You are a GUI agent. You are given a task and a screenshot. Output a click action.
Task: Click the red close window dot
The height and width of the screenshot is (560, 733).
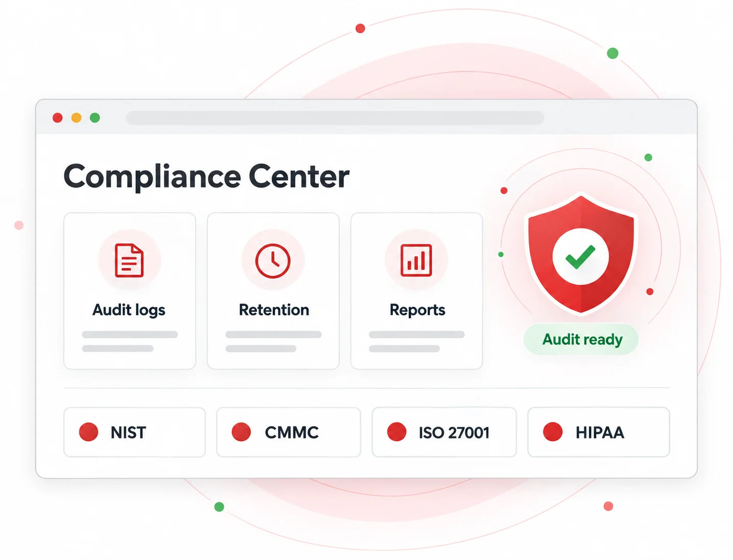58,118
